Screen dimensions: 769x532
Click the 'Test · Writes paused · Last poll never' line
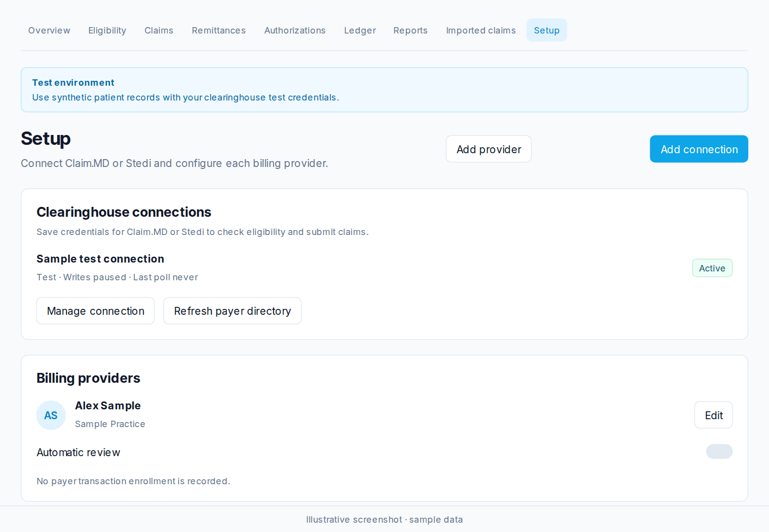[x=117, y=277]
